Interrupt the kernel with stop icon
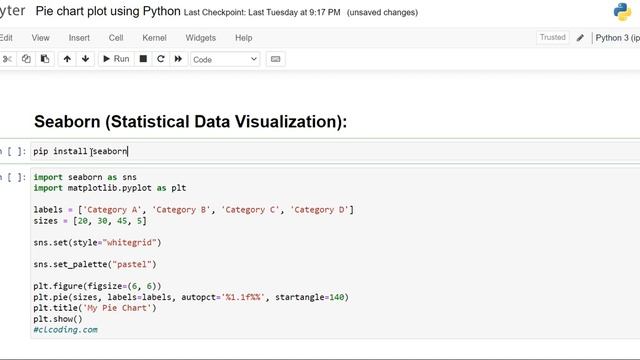 click(143, 59)
